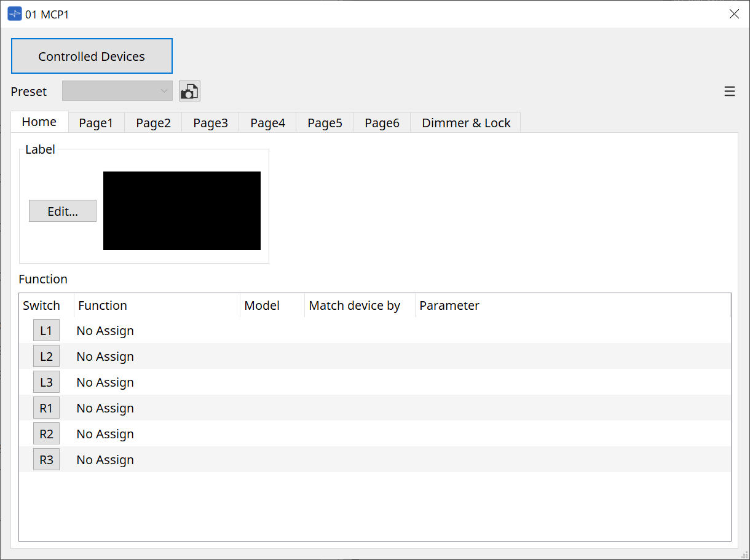Viewport: 750px width, 560px height.
Task: Select the Page3 tab
Action: click(210, 122)
